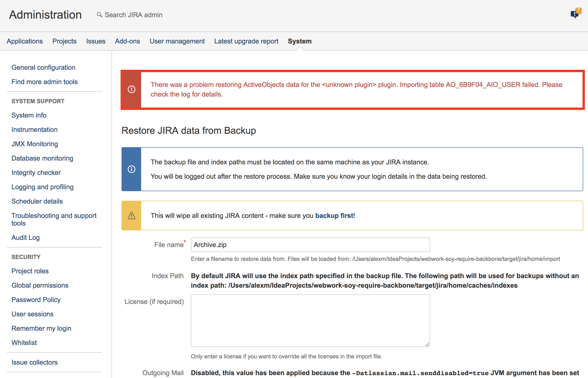
Task: Click the blue info message icon
Action: tap(132, 169)
